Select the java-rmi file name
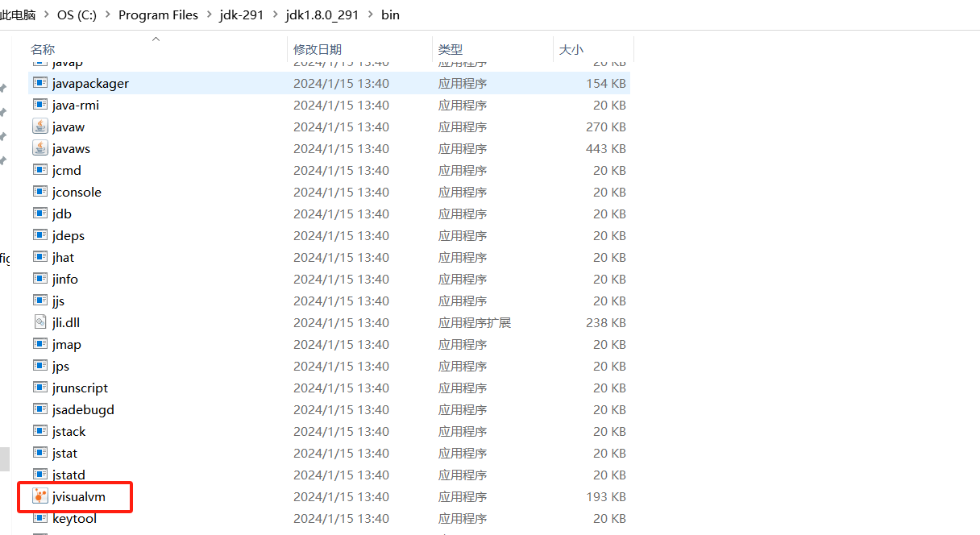 pyautogui.click(x=76, y=105)
